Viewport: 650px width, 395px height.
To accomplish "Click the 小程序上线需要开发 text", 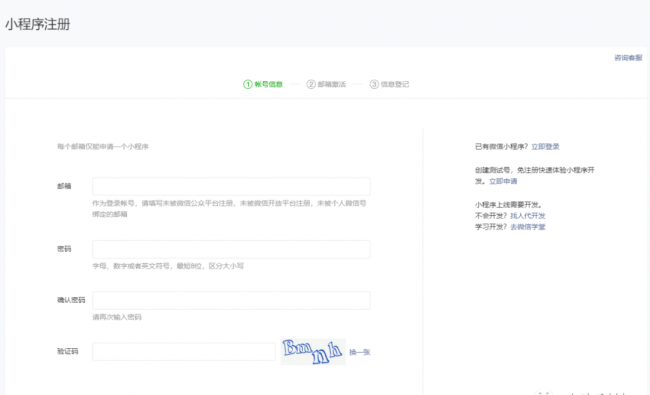I will (x=508, y=204).
